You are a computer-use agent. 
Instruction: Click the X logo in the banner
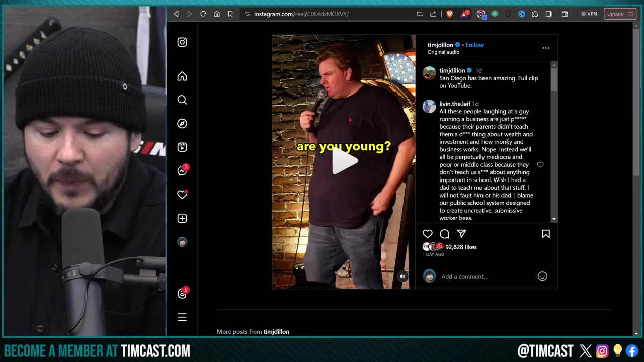click(585, 350)
